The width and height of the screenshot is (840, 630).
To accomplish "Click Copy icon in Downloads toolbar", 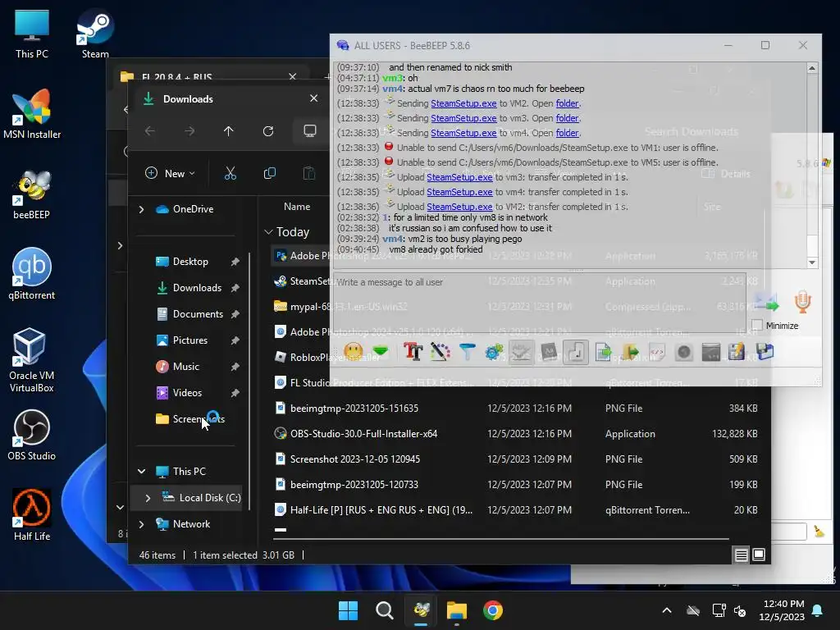I will (x=269, y=173).
